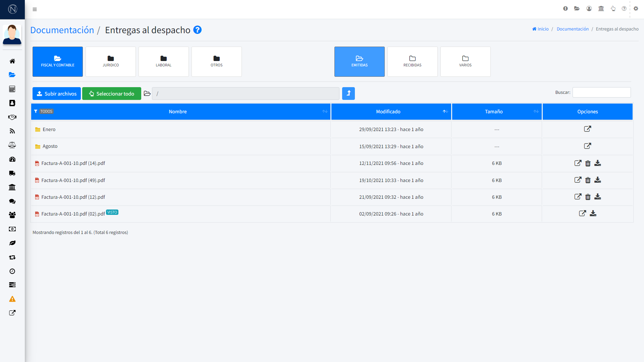This screenshot has height=362, width=644.
Task: Open the Enero folder via external-link icon
Action: (587, 129)
